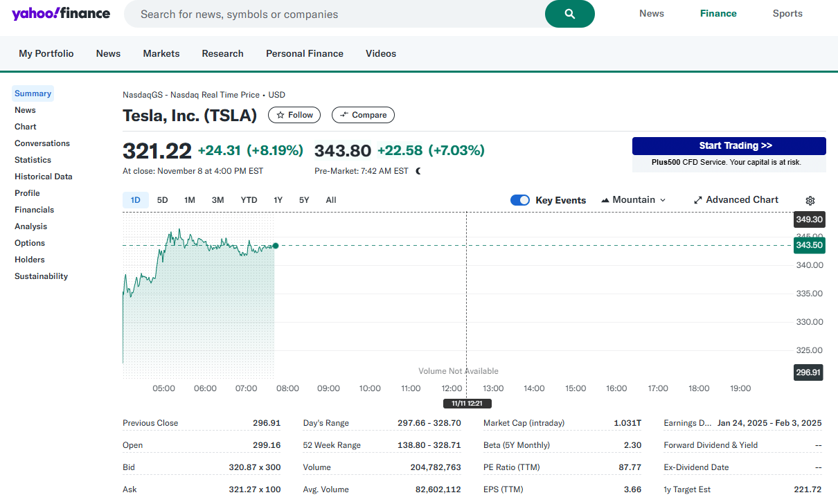Open Analysis in the sidebar
Image resolution: width=838 pixels, height=504 pixels.
coord(31,226)
